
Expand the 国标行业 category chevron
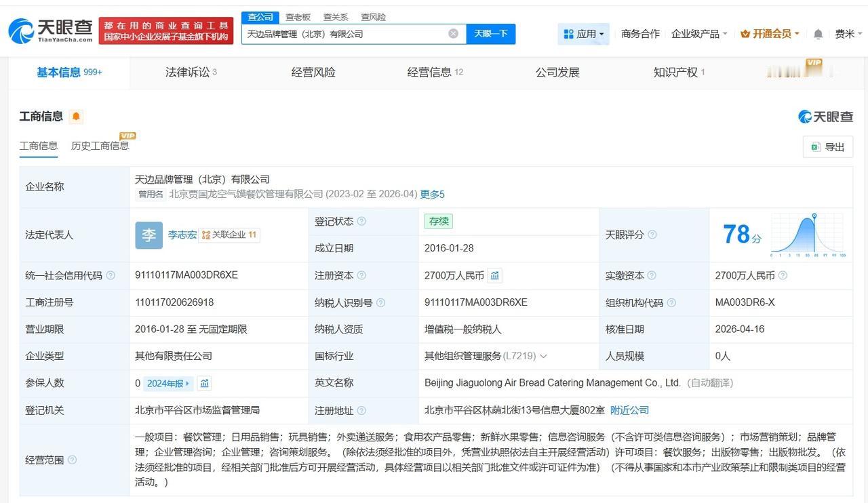coord(544,357)
